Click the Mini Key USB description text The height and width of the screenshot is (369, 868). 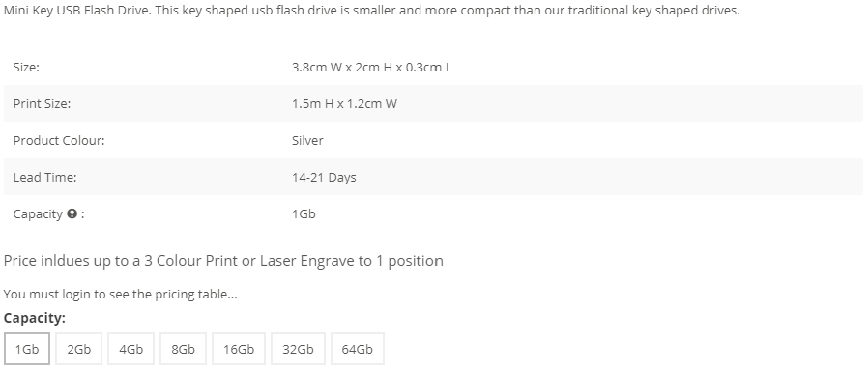371,11
